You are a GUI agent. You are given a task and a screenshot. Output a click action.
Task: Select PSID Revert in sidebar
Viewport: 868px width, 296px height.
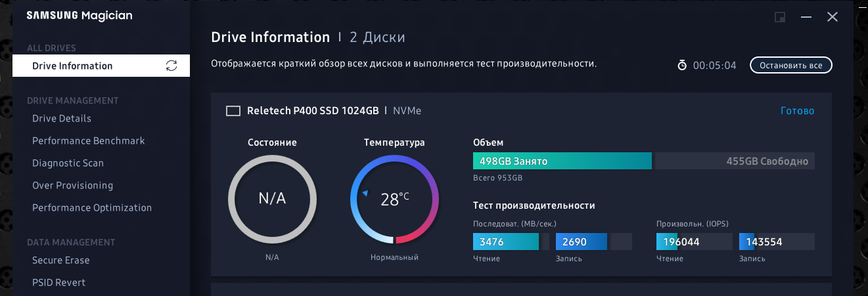59,283
